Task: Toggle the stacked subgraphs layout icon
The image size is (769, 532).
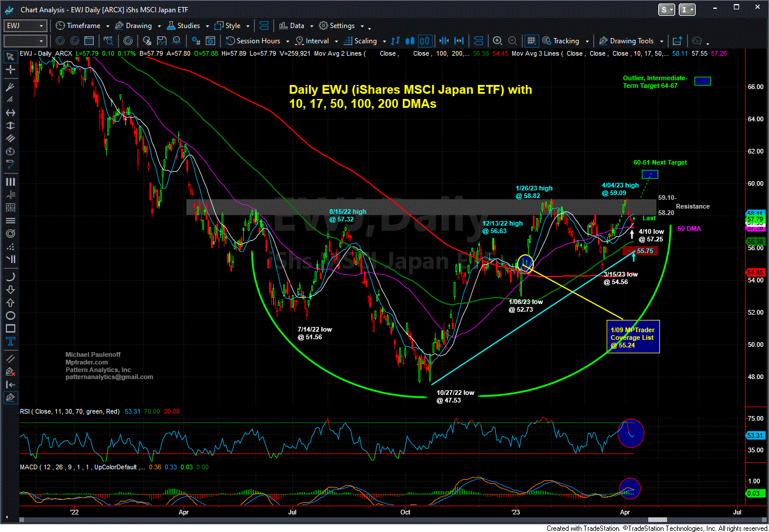Action: [x=479, y=41]
